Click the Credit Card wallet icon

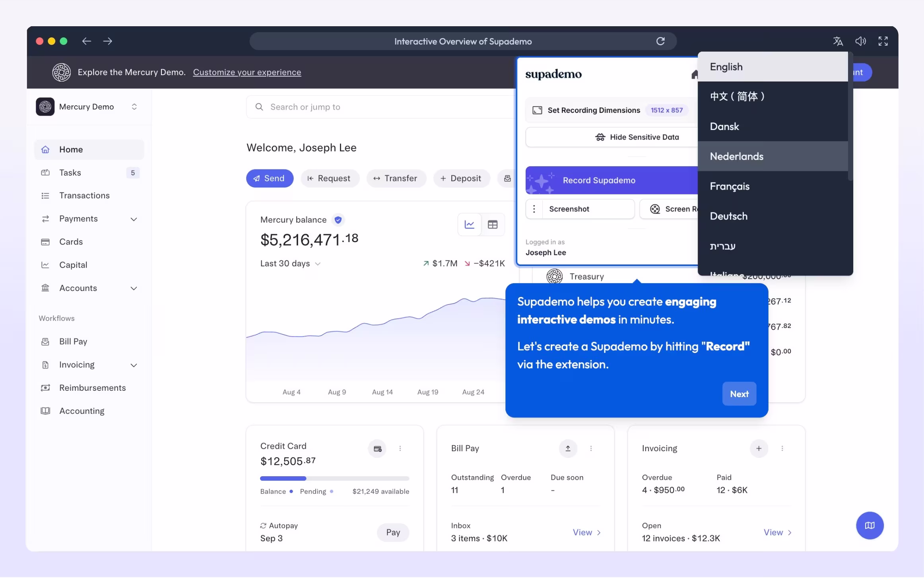coord(377,449)
